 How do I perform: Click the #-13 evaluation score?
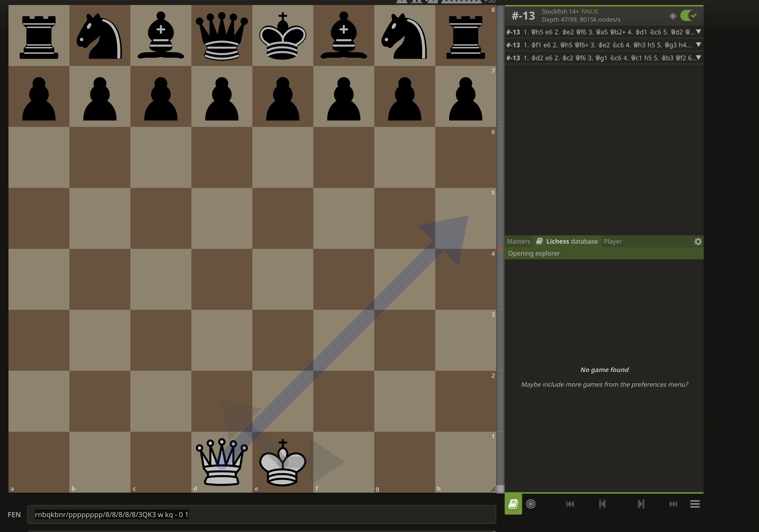[523, 15]
